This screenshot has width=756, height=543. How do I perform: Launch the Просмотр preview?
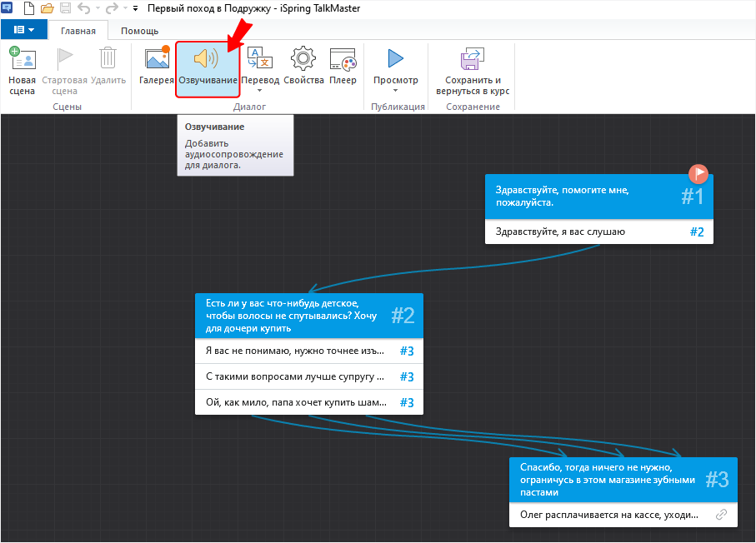[396, 66]
